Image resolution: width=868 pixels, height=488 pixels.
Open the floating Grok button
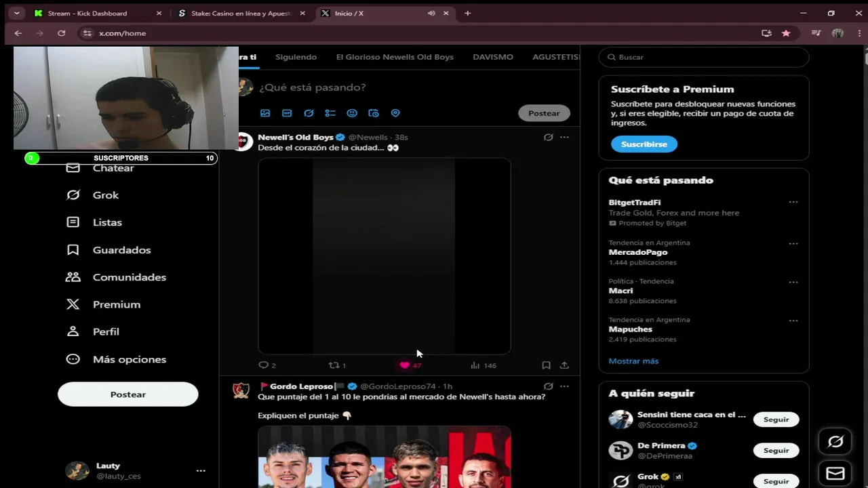coord(835,442)
